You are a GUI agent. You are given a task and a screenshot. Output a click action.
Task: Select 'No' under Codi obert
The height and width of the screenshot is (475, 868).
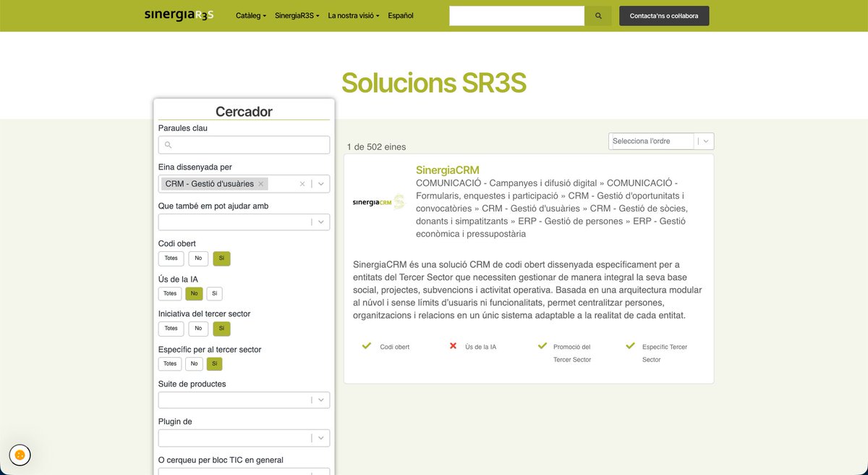tap(198, 258)
